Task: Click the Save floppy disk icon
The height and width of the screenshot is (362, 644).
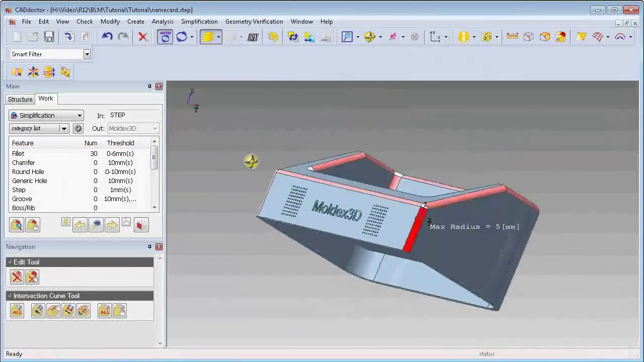Action: (x=49, y=37)
